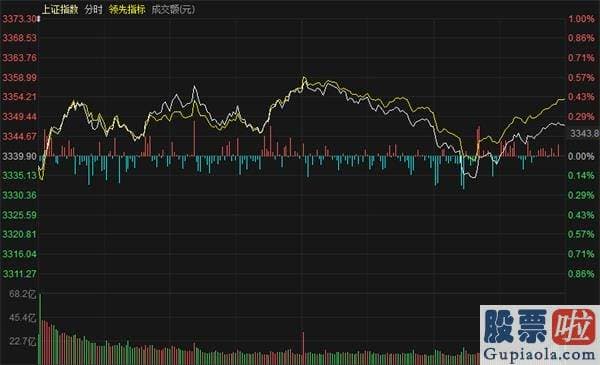
Task: Click the 45.4亿 volume axis label
Action: (x=23, y=318)
